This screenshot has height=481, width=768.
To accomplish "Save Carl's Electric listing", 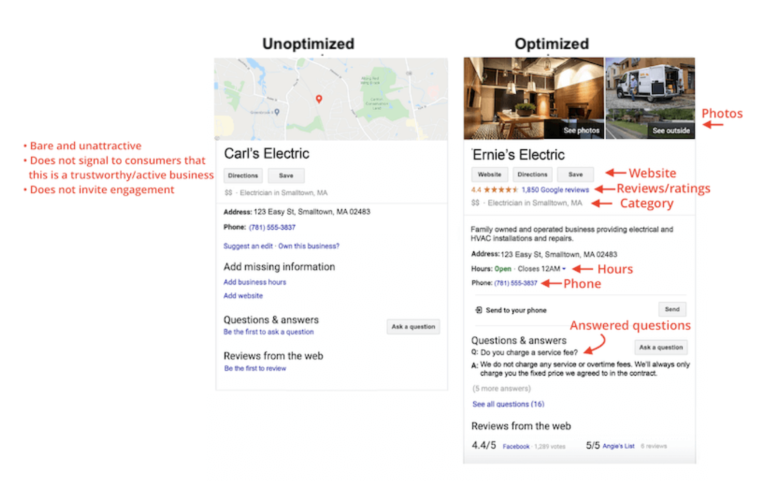I will tap(285, 175).
